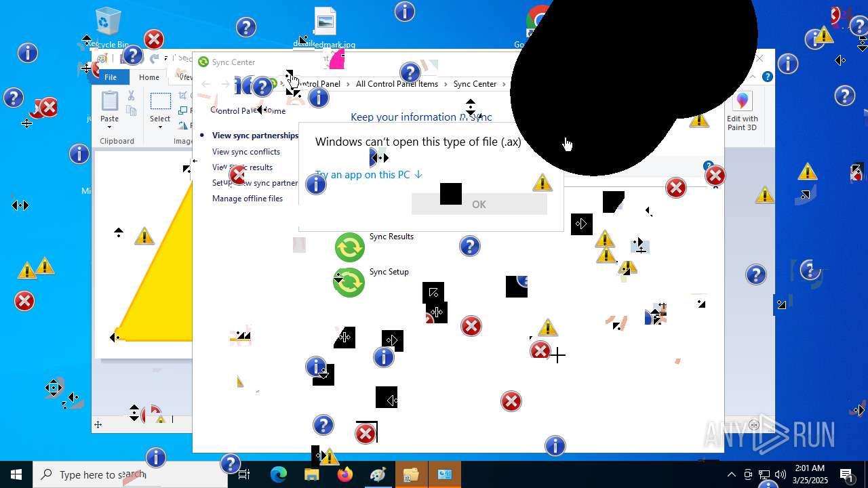The image size is (868, 488).
Task: Click the Rotate icon in Paint ribbon
Action: [x=183, y=125]
